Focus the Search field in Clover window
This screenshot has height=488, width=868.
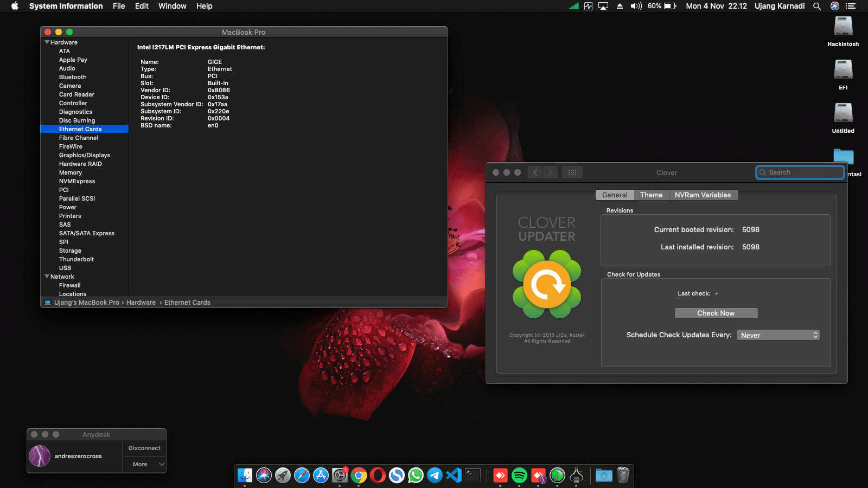tap(800, 172)
